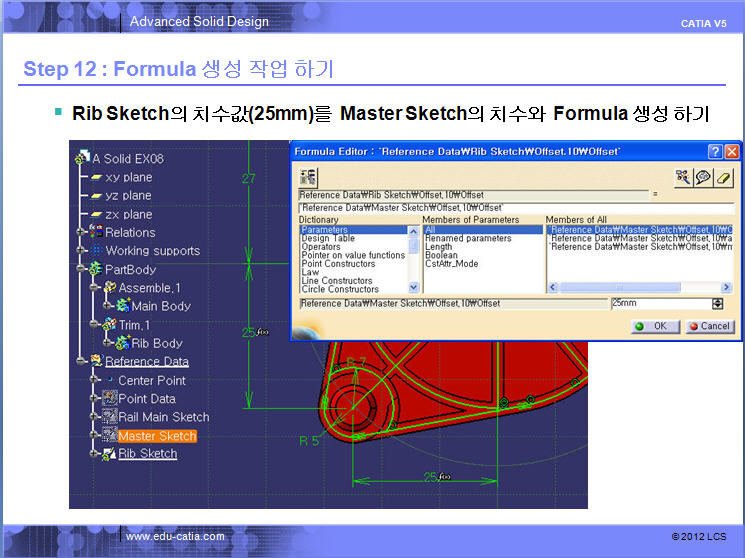Select the xy plane icon in tree
Screen dimensions: 745x558
tap(97, 177)
